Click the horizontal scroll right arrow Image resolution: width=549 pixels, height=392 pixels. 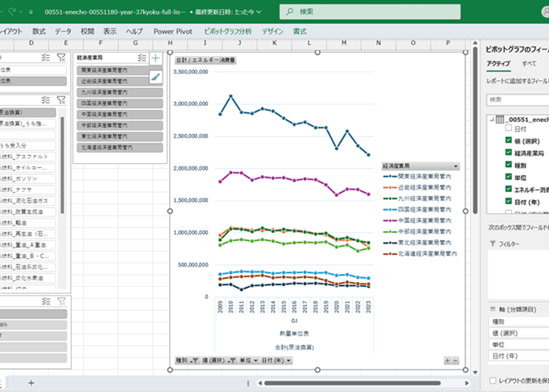coord(467,383)
